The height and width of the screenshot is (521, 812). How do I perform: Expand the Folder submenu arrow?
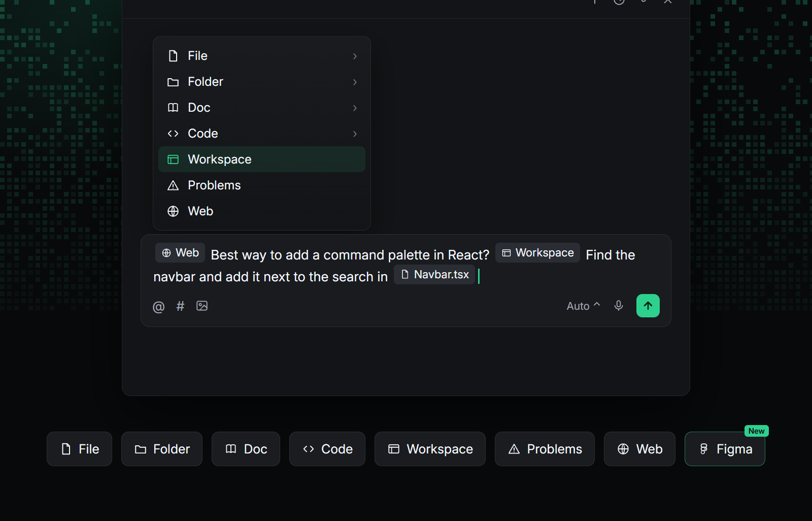[355, 82]
